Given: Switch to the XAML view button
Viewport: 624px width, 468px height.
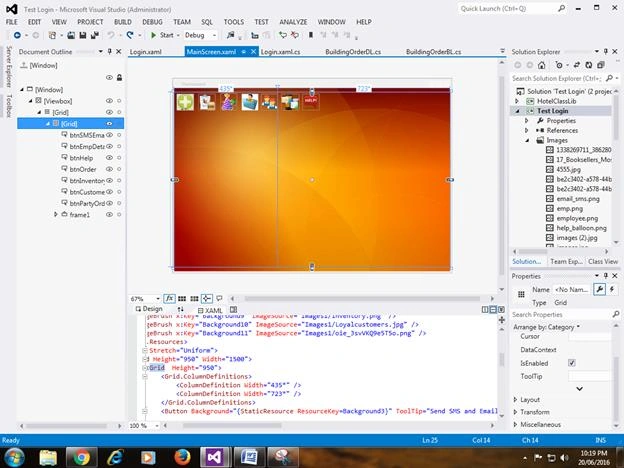Looking at the screenshot, I should click(x=210, y=310).
